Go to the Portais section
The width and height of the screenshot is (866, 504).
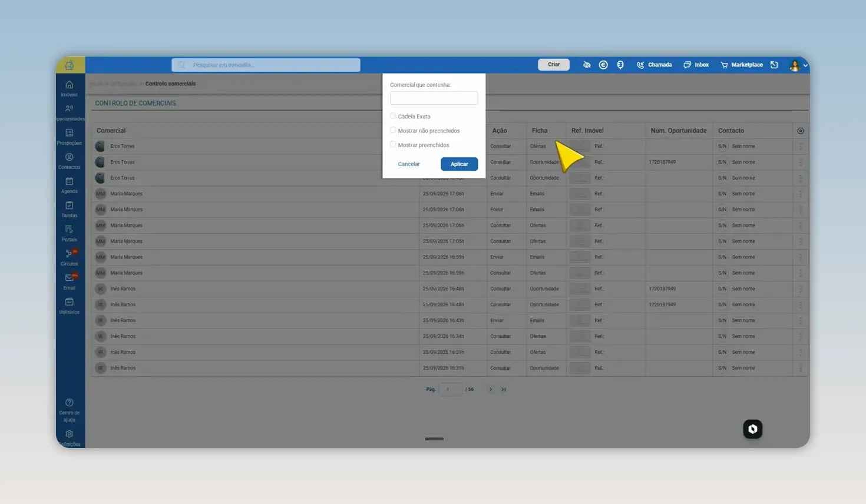69,233
